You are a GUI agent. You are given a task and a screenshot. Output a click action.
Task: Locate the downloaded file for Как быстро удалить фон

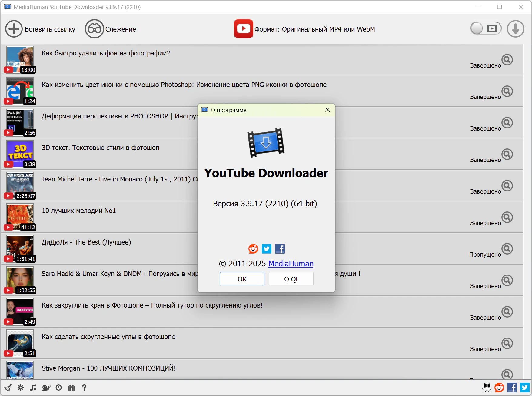point(507,60)
